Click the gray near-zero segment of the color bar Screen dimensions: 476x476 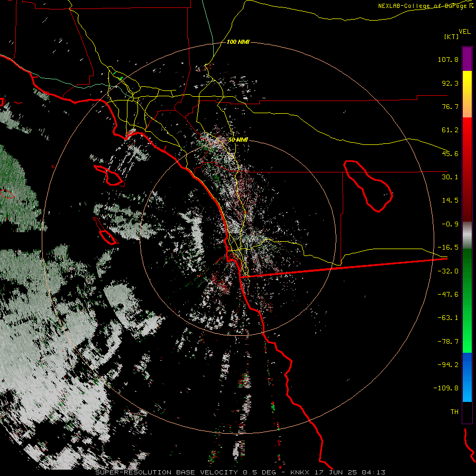(467, 235)
